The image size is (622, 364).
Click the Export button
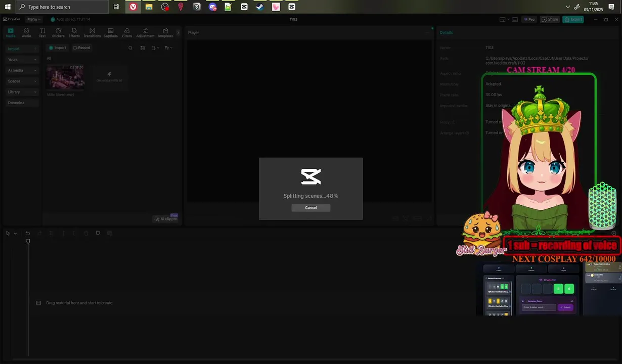click(x=573, y=19)
